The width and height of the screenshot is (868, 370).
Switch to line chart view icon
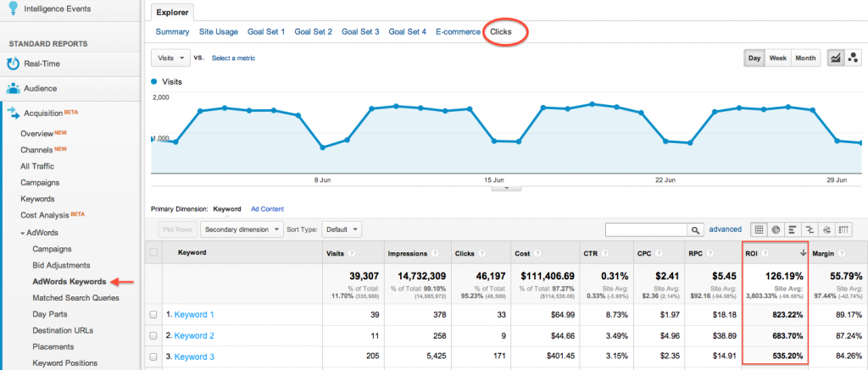[x=837, y=58]
